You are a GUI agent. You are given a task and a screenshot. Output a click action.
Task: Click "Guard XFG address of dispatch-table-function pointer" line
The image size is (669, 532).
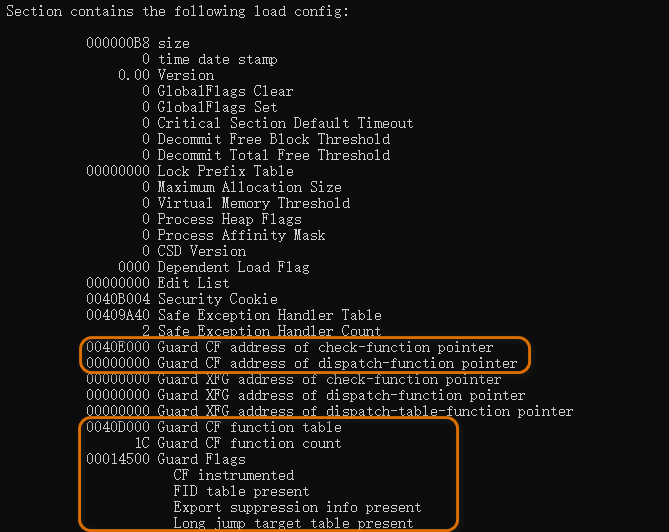tap(365, 411)
